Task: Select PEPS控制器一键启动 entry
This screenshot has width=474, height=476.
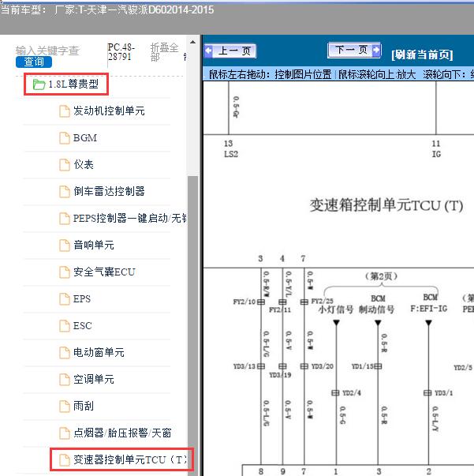Action: (130, 218)
